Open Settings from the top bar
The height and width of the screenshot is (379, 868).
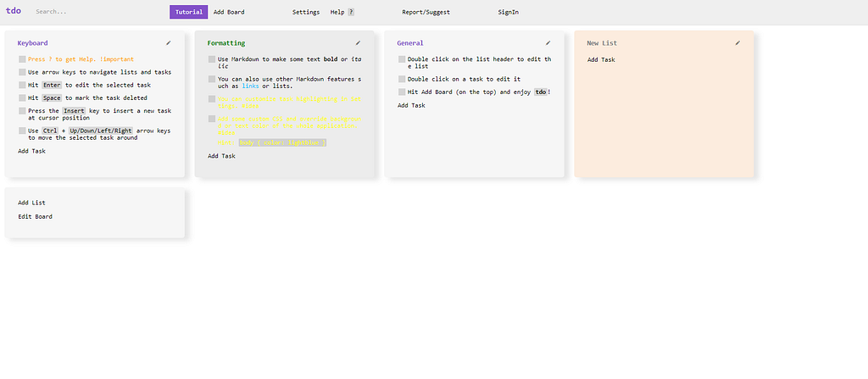pyautogui.click(x=306, y=12)
